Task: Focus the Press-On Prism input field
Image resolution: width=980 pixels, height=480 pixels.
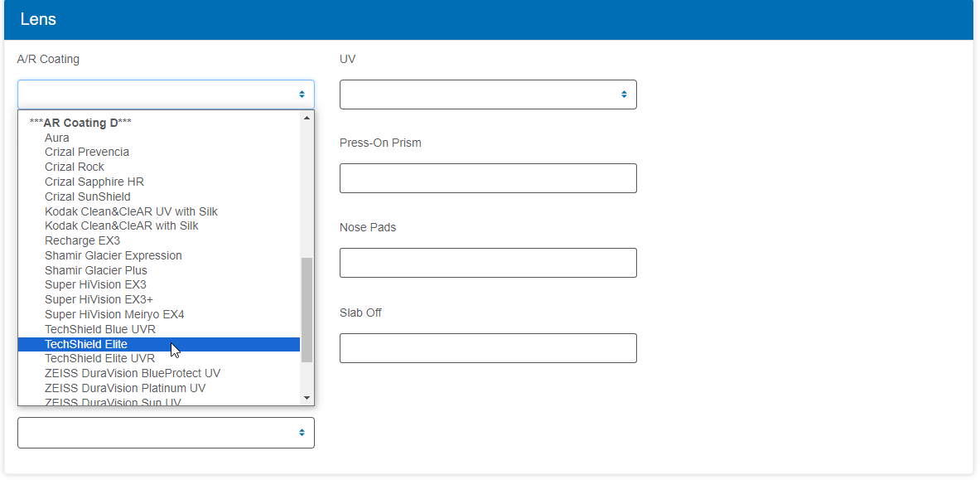Action: click(488, 178)
